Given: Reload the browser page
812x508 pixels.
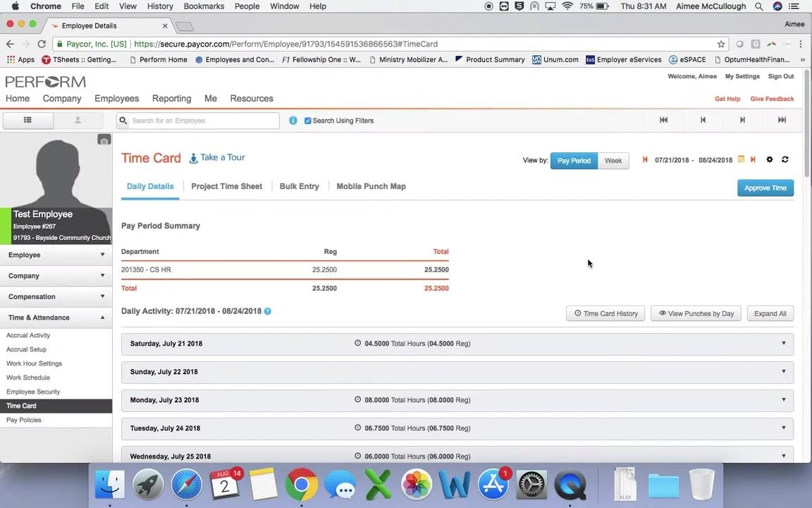Looking at the screenshot, I should pyautogui.click(x=42, y=44).
